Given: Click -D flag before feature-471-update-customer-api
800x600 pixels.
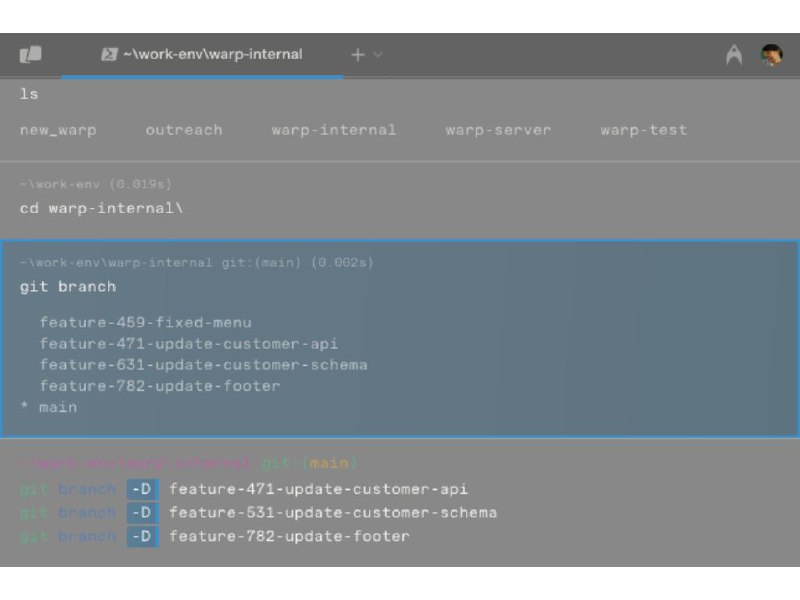Looking at the screenshot, I should [142, 489].
